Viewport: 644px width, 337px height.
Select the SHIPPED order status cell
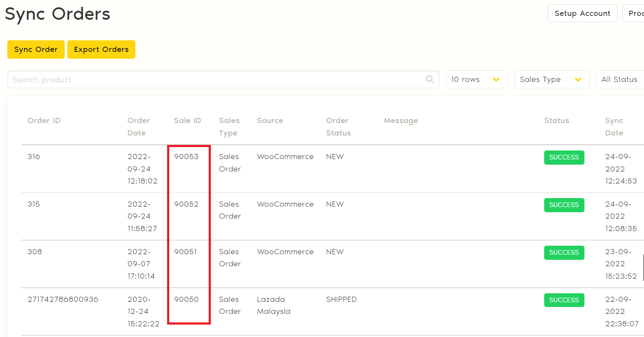pos(341,299)
